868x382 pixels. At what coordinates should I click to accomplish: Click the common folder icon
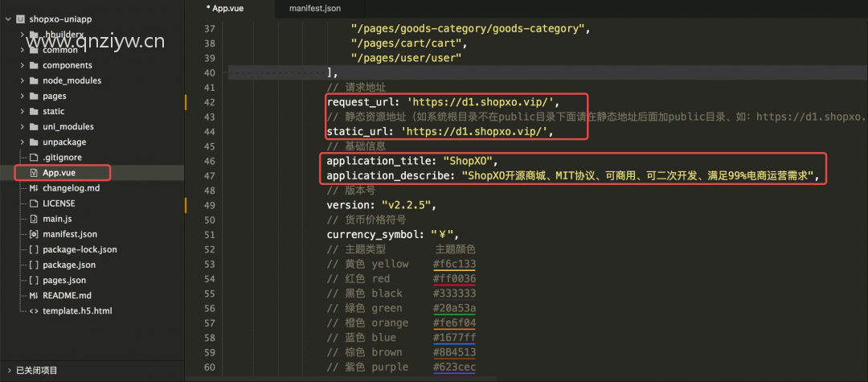click(33, 50)
